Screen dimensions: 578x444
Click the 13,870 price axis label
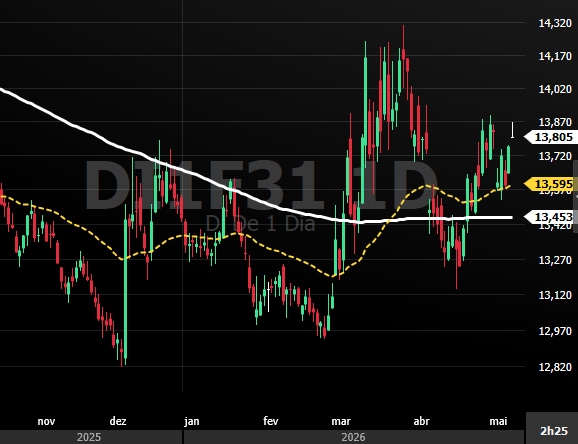pos(555,122)
